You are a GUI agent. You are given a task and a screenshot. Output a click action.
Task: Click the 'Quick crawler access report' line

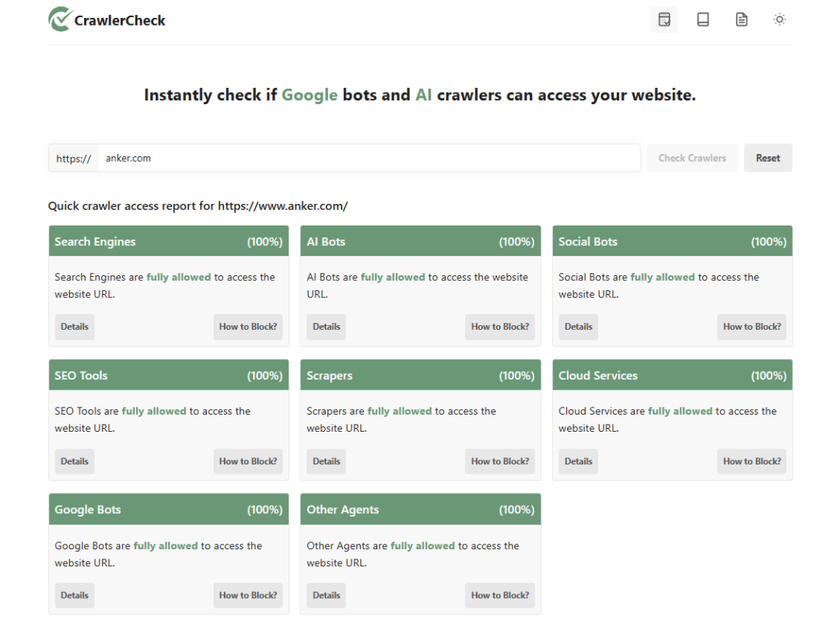pos(198,206)
